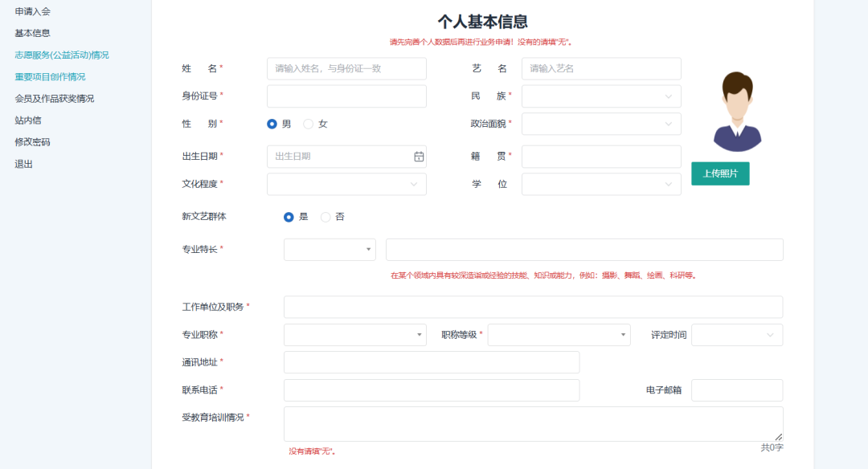Open the 评定时间 selector
This screenshot has width=868, height=469.
tap(736, 335)
